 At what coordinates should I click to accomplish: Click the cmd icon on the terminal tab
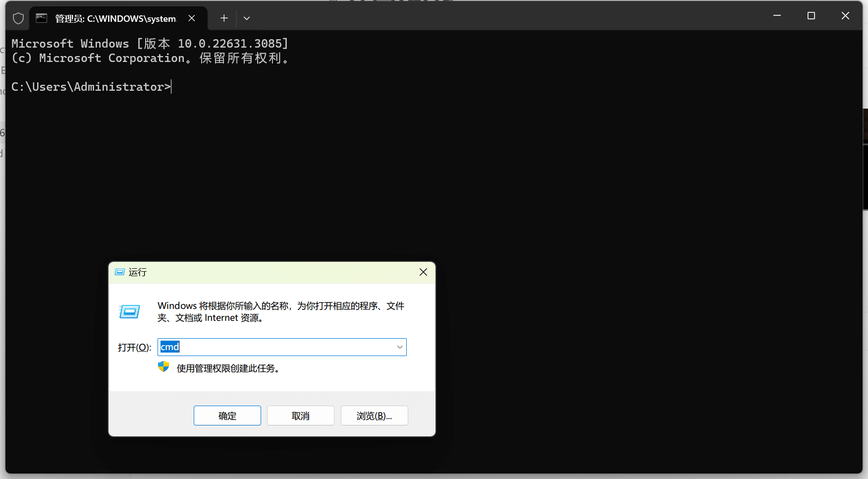42,18
